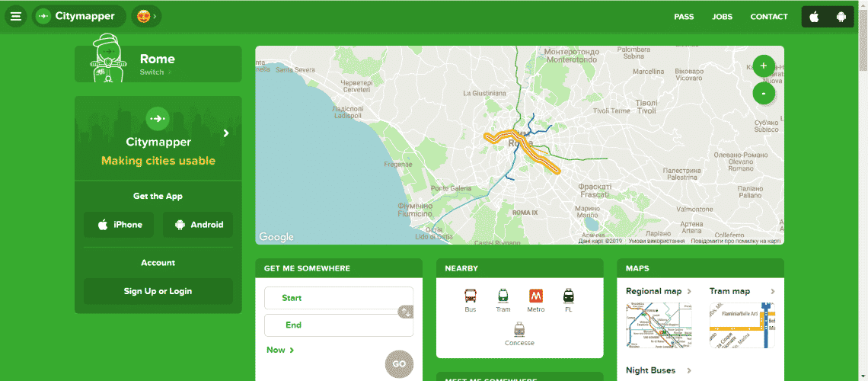The image size is (868, 381).
Task: Expand the Night Buses link
Action: (659, 370)
